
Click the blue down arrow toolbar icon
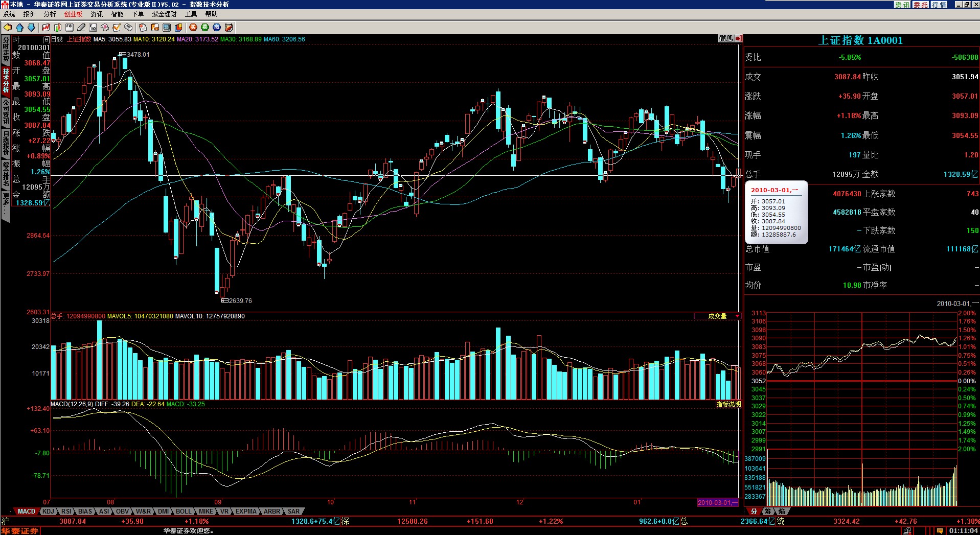tap(31, 28)
